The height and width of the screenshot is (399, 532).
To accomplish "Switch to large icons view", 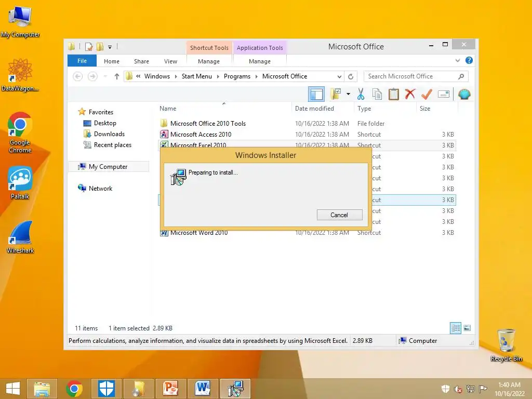I will coord(467,328).
